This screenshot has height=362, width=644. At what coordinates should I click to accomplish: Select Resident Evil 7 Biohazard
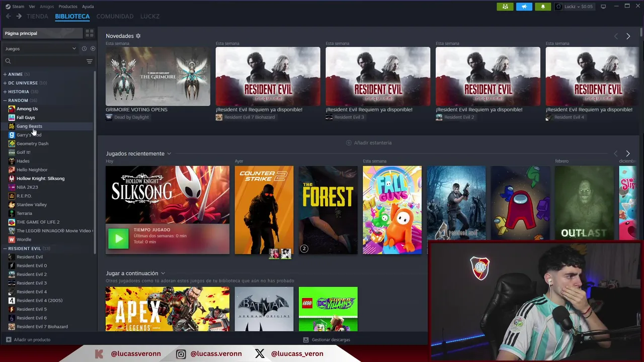pos(42,327)
